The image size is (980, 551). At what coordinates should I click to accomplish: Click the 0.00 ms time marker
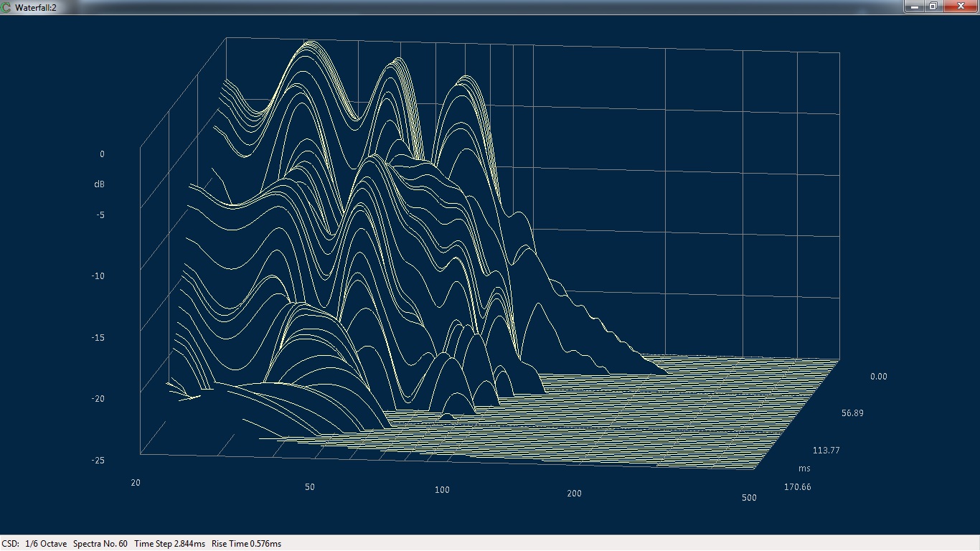click(879, 376)
